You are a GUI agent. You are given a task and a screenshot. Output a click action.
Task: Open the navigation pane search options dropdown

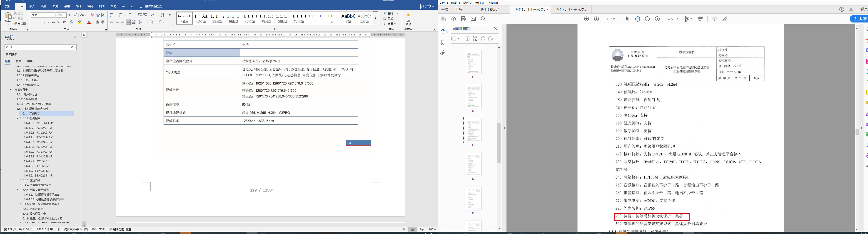pos(75,47)
